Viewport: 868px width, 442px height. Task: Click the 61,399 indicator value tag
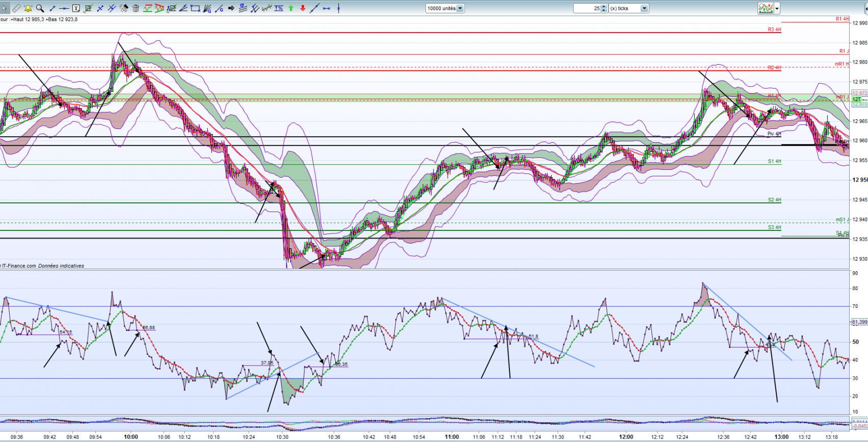(859, 322)
